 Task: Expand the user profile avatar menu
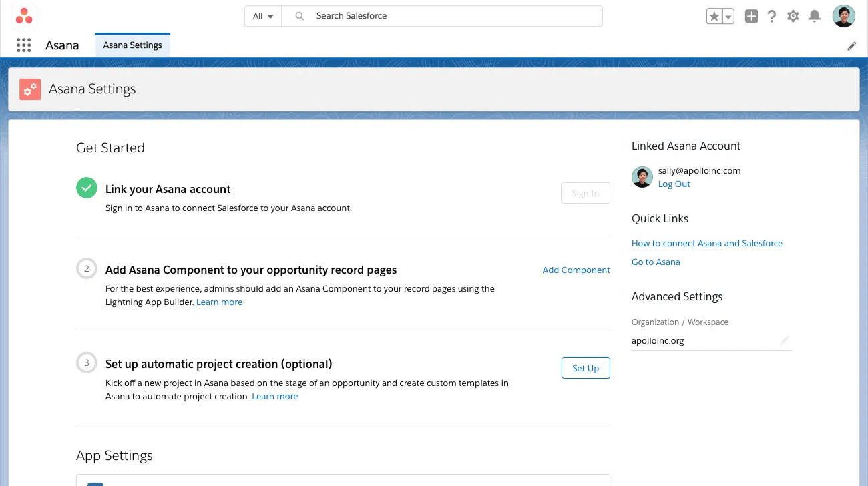[x=843, y=15]
